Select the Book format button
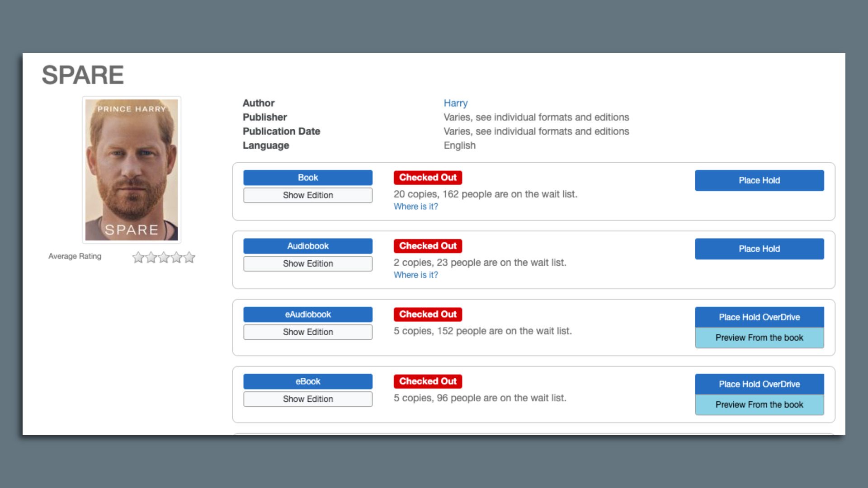This screenshot has height=488, width=868. tap(308, 178)
